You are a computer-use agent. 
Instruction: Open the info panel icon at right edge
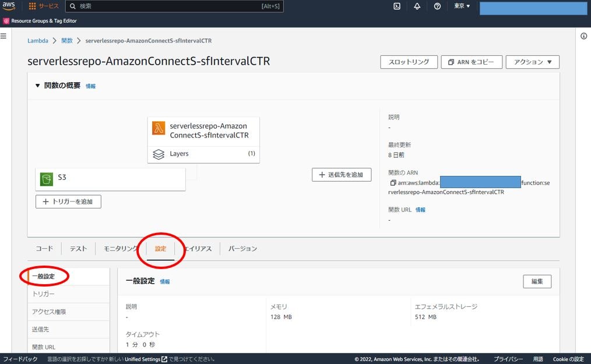(583, 36)
